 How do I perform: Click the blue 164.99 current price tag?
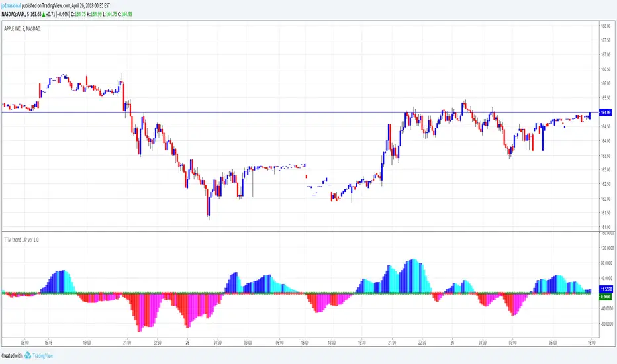coord(605,113)
